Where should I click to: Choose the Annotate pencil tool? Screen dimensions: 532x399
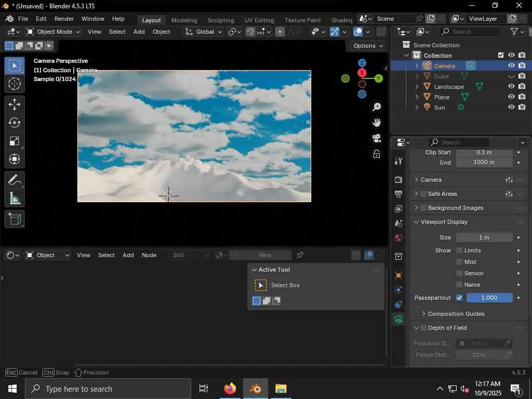click(x=15, y=180)
